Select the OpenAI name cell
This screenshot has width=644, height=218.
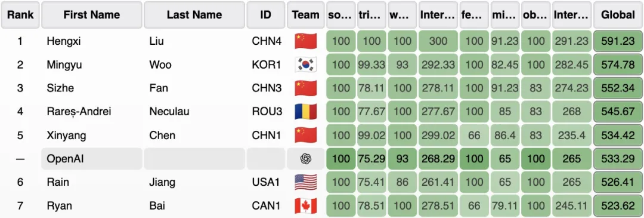pos(92,158)
